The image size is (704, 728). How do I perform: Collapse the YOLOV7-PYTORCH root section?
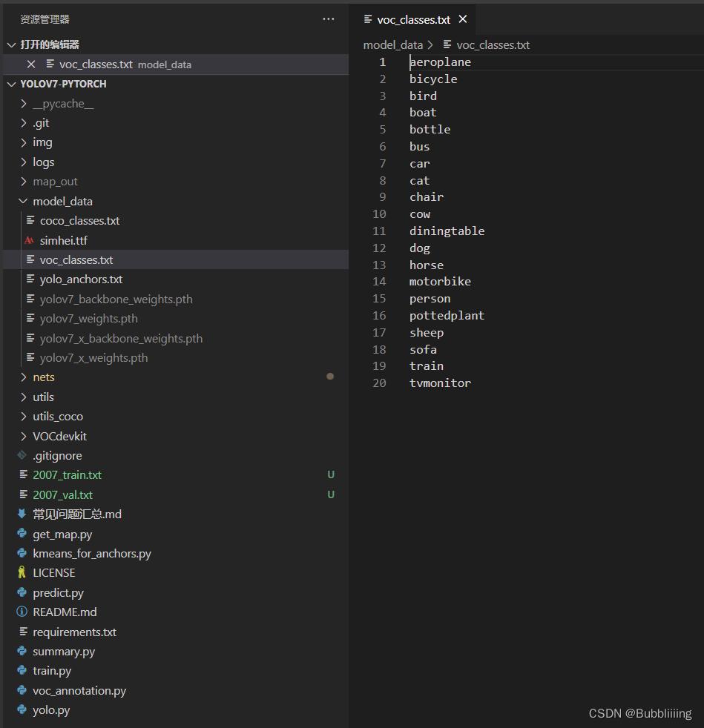[x=11, y=84]
